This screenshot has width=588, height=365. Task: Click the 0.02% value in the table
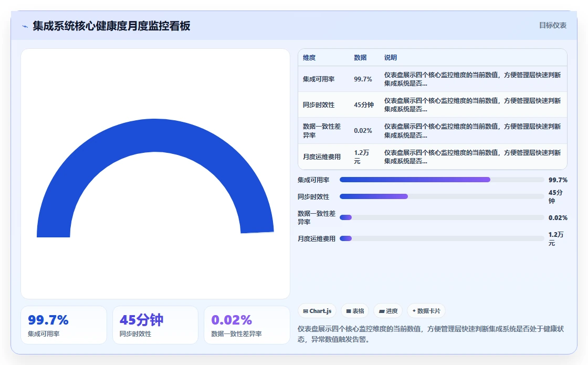(363, 131)
